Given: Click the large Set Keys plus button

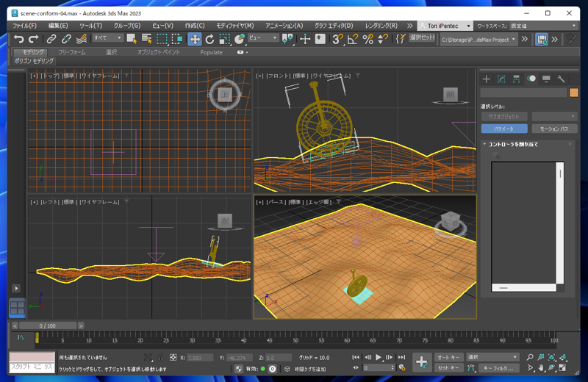Looking at the screenshot, I should pyautogui.click(x=421, y=362).
